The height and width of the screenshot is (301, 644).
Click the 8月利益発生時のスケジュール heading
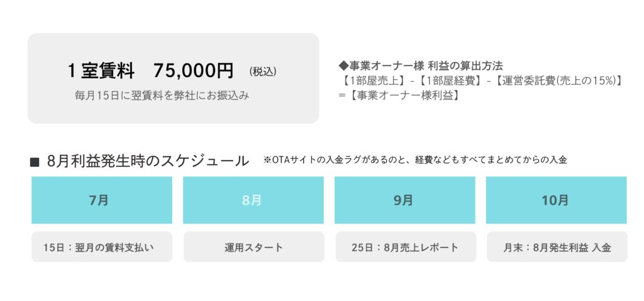coord(148,161)
